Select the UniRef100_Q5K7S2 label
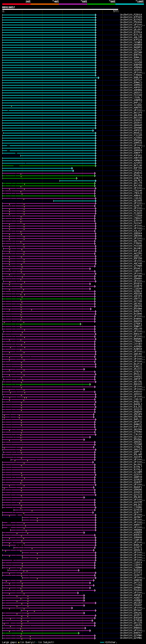 (x=131, y=299)
